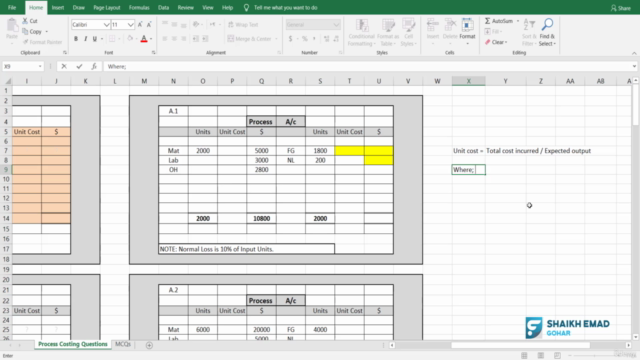
Task: Decrease font size icon
Action: [x=149, y=24]
